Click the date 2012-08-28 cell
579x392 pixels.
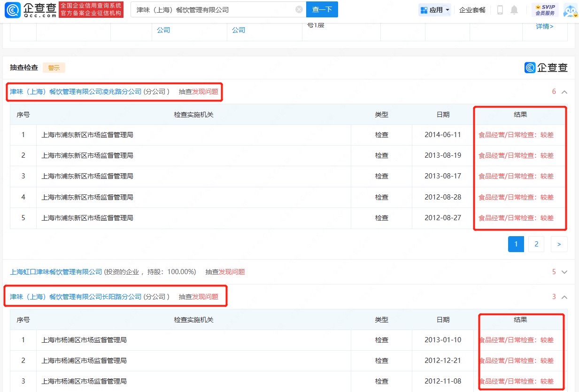pos(443,197)
